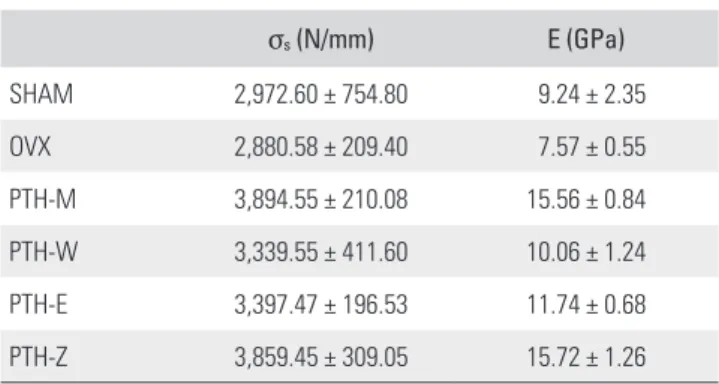Viewport: 719px width, 384px height.
Task: Click the σs (N/mm) column header
Action: pos(321,40)
